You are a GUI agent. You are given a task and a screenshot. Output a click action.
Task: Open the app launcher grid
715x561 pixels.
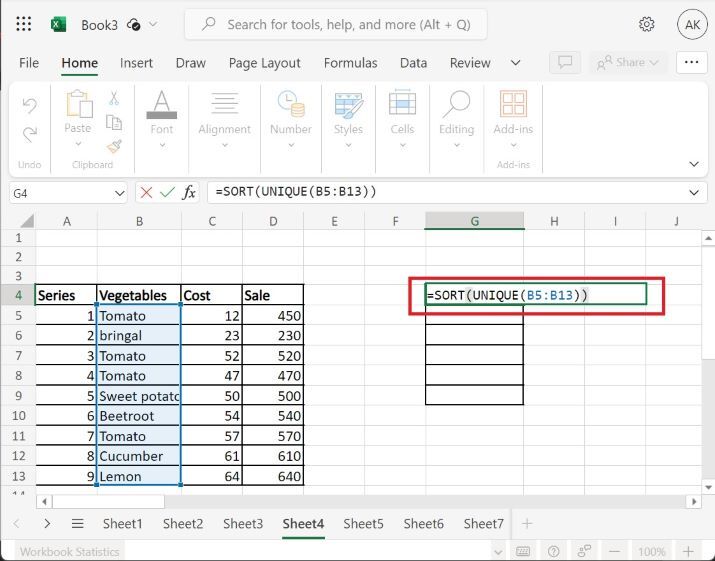click(x=23, y=24)
